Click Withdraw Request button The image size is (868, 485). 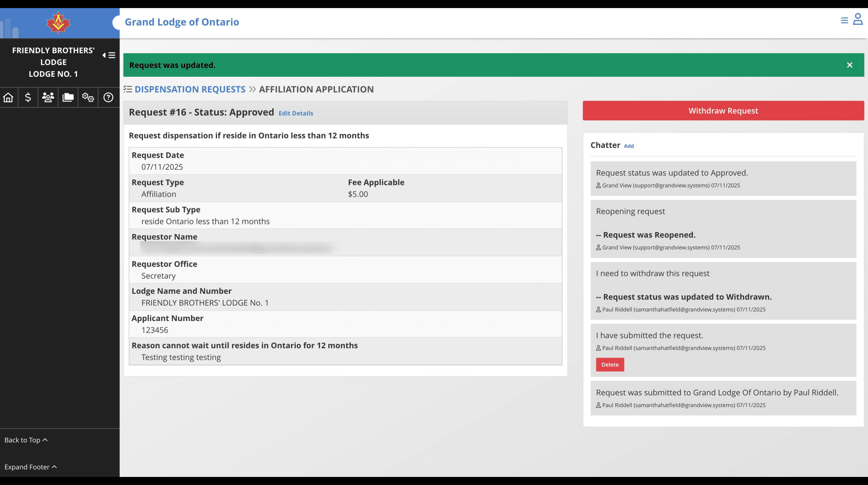pos(723,110)
